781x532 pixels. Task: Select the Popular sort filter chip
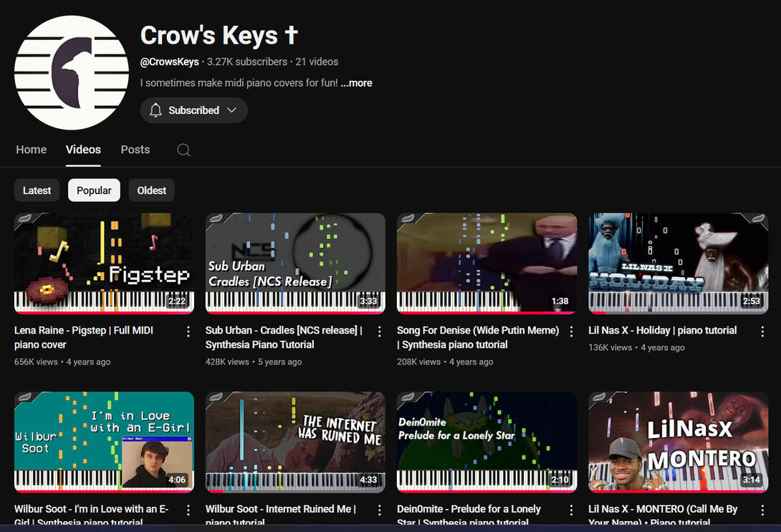(94, 190)
